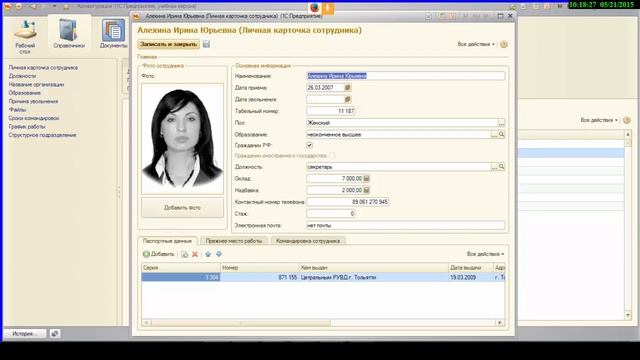The height and width of the screenshot is (360, 640).
Task: Open calendar for Дата увольнения
Action: pyautogui.click(x=347, y=99)
